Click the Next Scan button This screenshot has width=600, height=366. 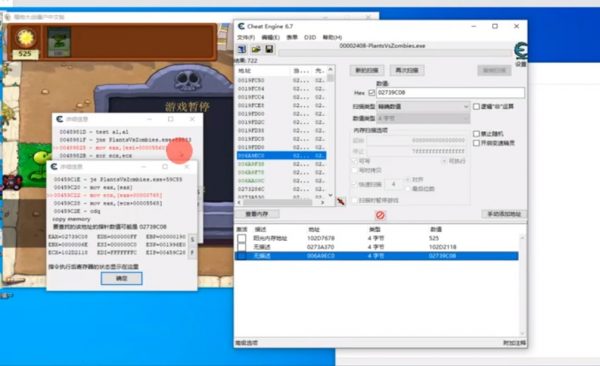pyautogui.click(x=407, y=70)
